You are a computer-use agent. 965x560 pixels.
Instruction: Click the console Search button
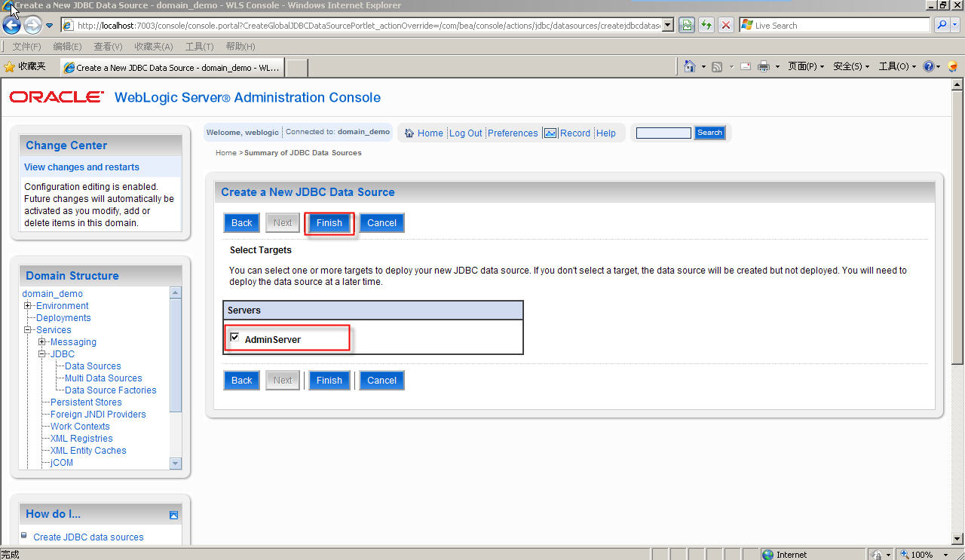pos(709,133)
